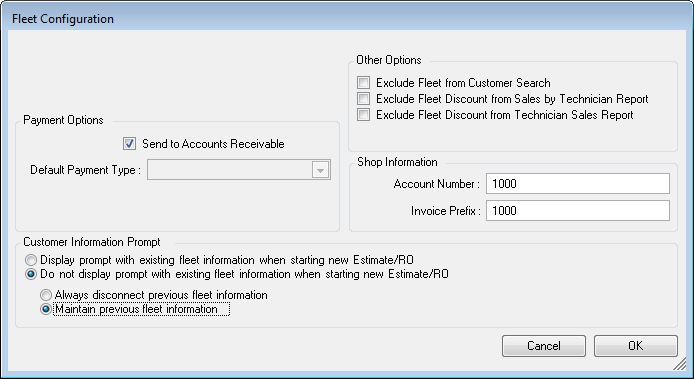
Task: Click the 'Customer Information Prompt' group label
Action: 92,242
